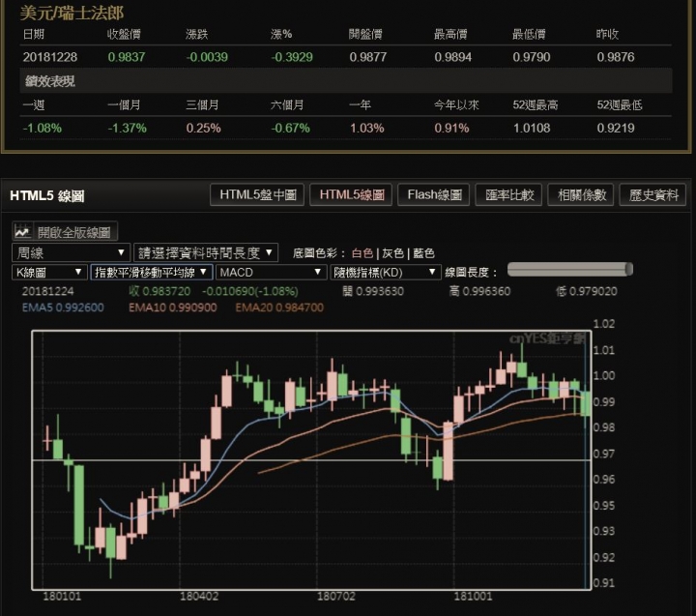Image resolution: width=696 pixels, height=616 pixels.
Task: Click the low price 0.9790
Action: [532, 57]
